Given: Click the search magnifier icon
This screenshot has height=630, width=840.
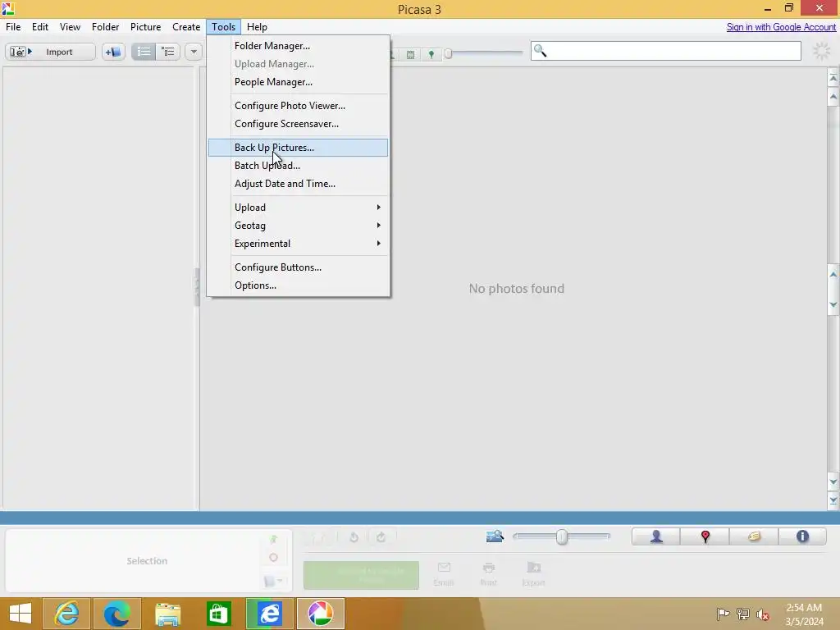Looking at the screenshot, I should pos(540,51).
